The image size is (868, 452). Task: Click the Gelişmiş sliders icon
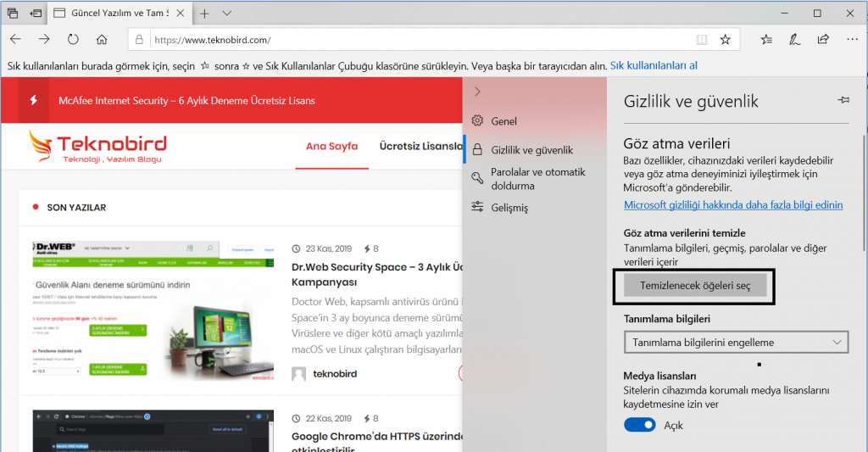click(477, 207)
